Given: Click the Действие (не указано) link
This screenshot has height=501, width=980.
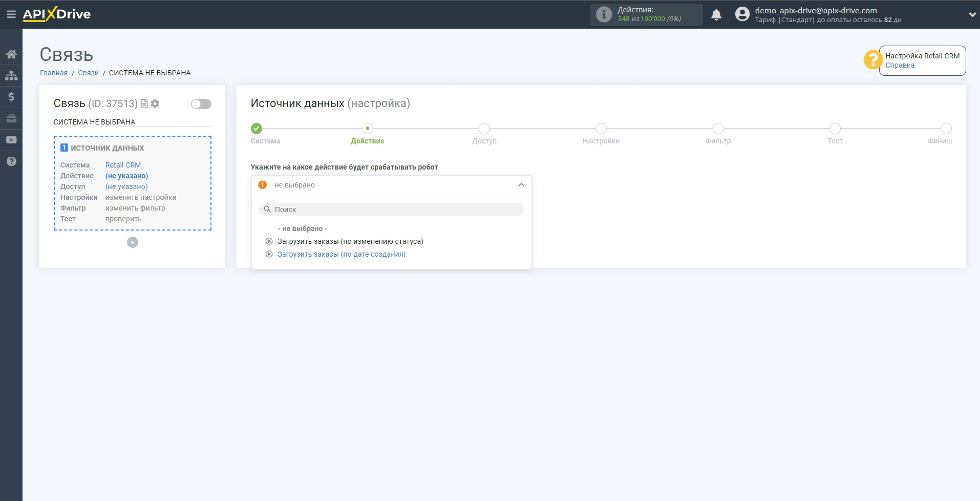Looking at the screenshot, I should point(126,176).
